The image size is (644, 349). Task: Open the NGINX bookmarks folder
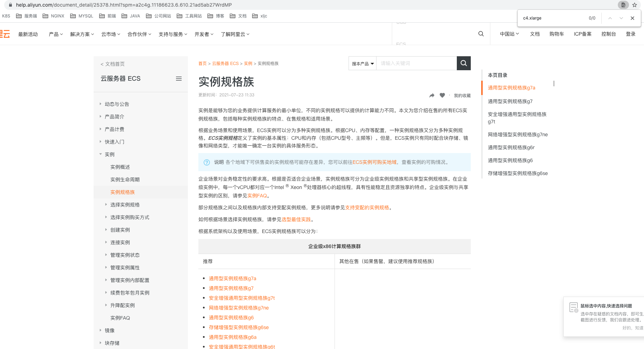(53, 16)
